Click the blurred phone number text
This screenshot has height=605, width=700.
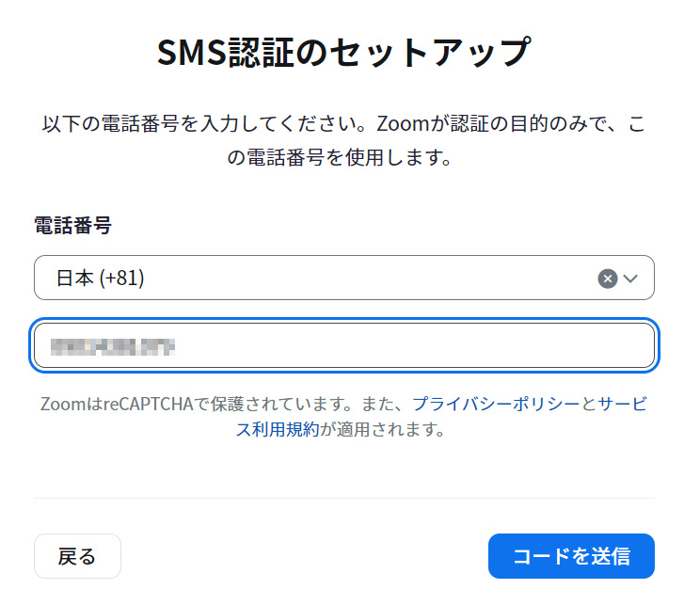[x=113, y=347]
